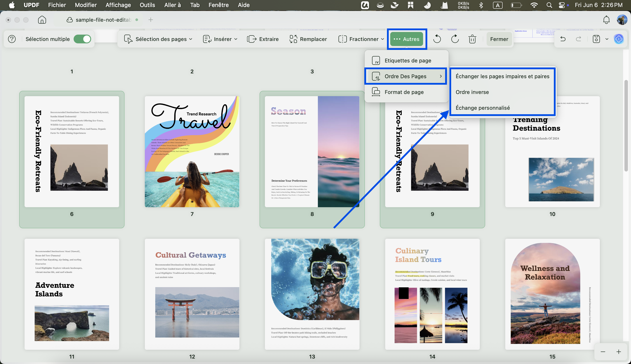This screenshot has height=364, width=631.
Task: Click the Fermer button
Action: pyautogui.click(x=499, y=39)
